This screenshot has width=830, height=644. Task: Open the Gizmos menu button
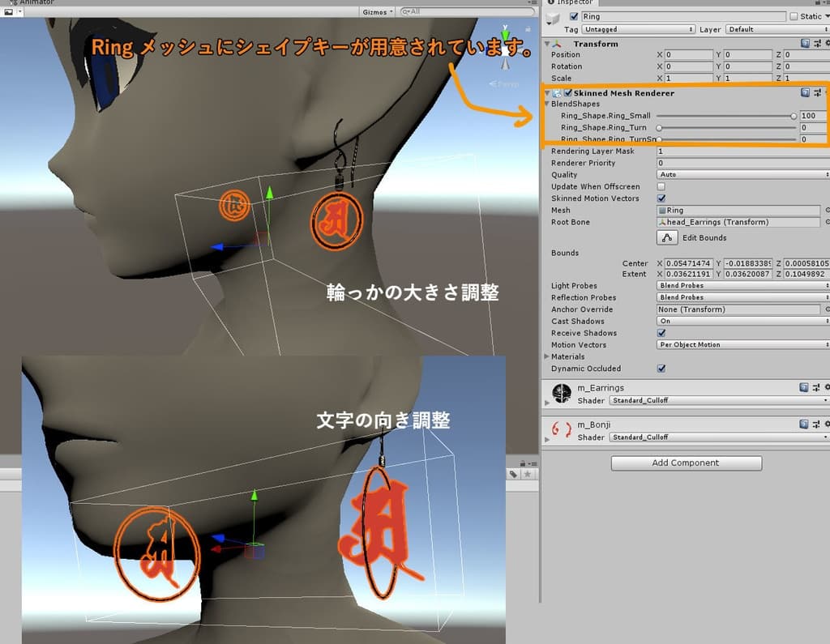377,12
